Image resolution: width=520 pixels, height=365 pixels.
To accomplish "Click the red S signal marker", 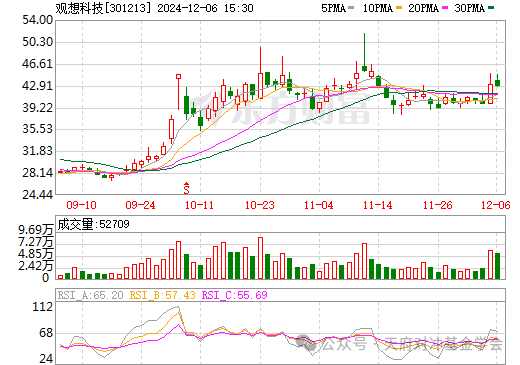I will 186,188.
